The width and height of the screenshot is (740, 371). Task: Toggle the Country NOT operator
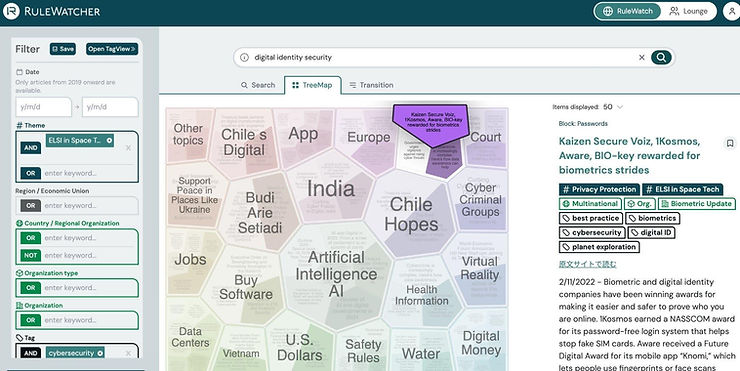tap(31, 255)
